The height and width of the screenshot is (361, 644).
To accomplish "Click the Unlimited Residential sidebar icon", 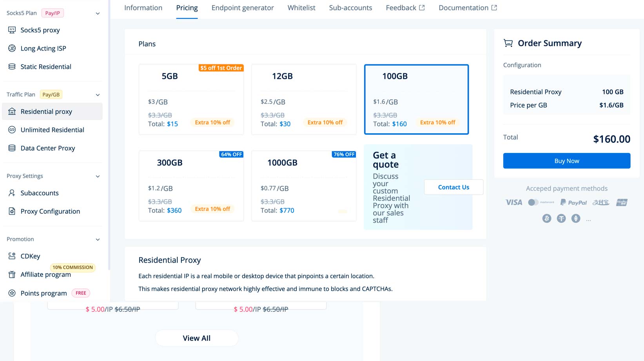I will [x=12, y=130].
